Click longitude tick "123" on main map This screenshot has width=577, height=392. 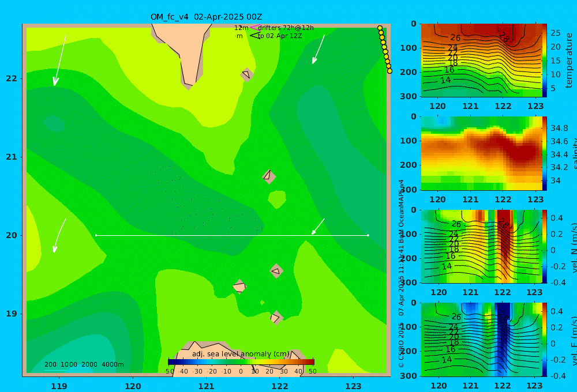[x=354, y=386]
